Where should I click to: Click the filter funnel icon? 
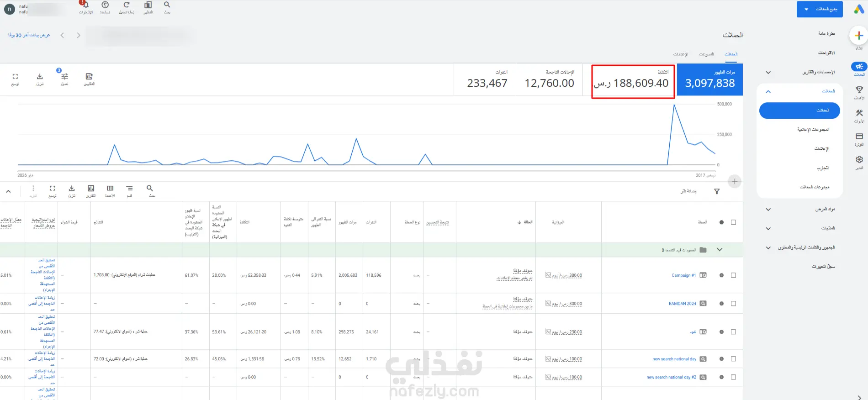click(x=717, y=192)
